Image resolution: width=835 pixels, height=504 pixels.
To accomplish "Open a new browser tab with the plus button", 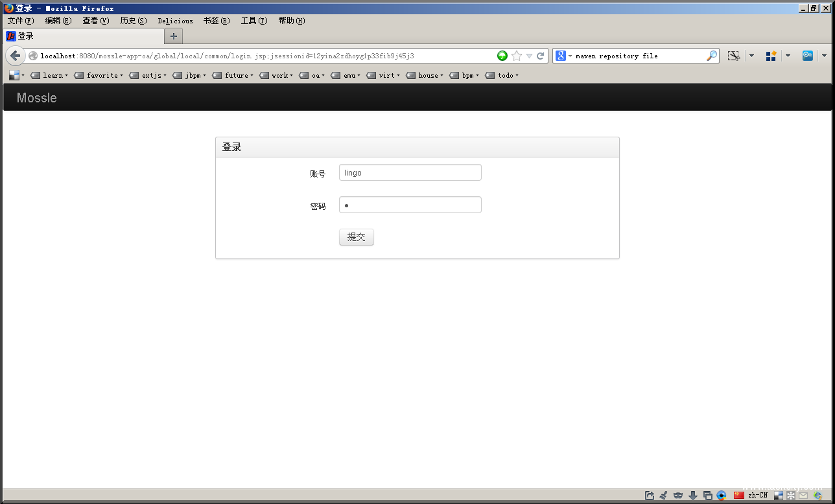I will [x=173, y=36].
